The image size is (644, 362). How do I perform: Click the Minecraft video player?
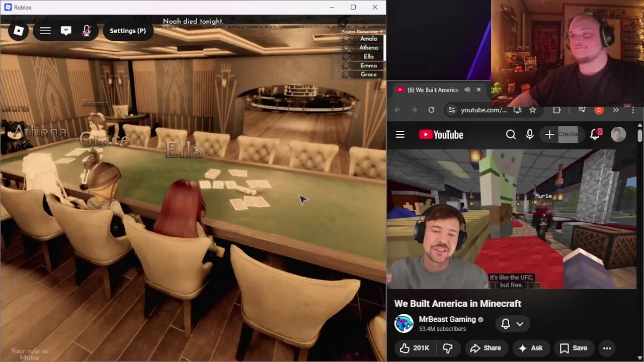(512, 219)
